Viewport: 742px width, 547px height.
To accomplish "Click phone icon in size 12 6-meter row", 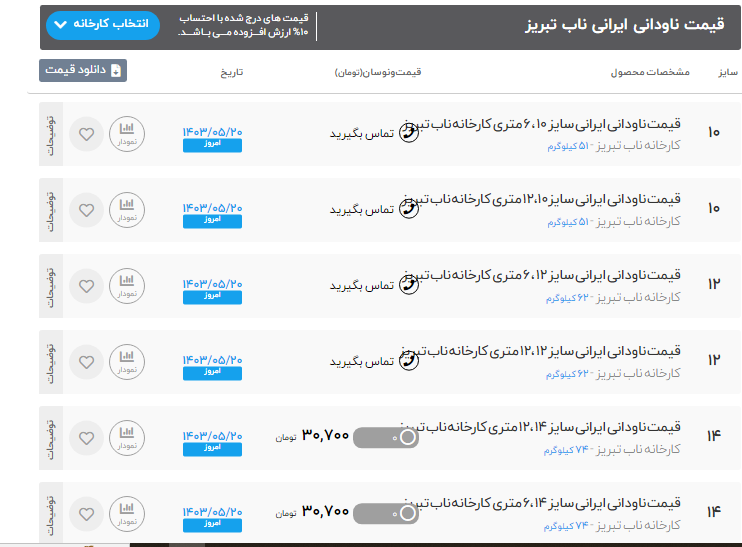I will 408,285.
